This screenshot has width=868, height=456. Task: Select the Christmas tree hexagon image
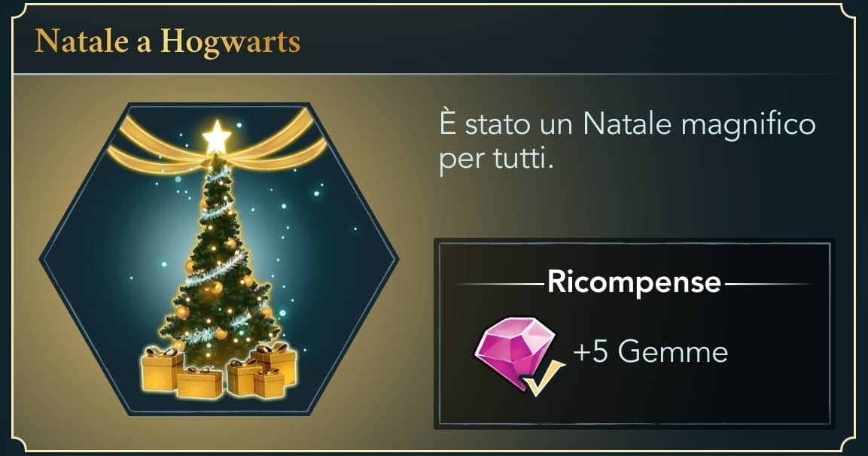218,258
